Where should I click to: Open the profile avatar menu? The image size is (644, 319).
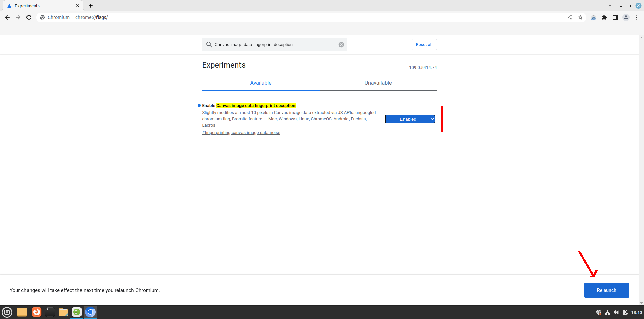tap(626, 17)
